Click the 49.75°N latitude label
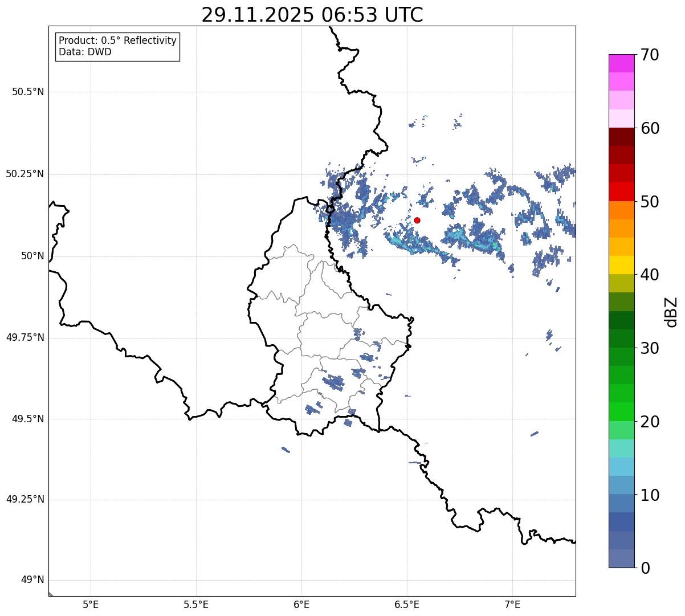Image resolution: width=685 pixels, height=616 pixels. tap(25, 337)
